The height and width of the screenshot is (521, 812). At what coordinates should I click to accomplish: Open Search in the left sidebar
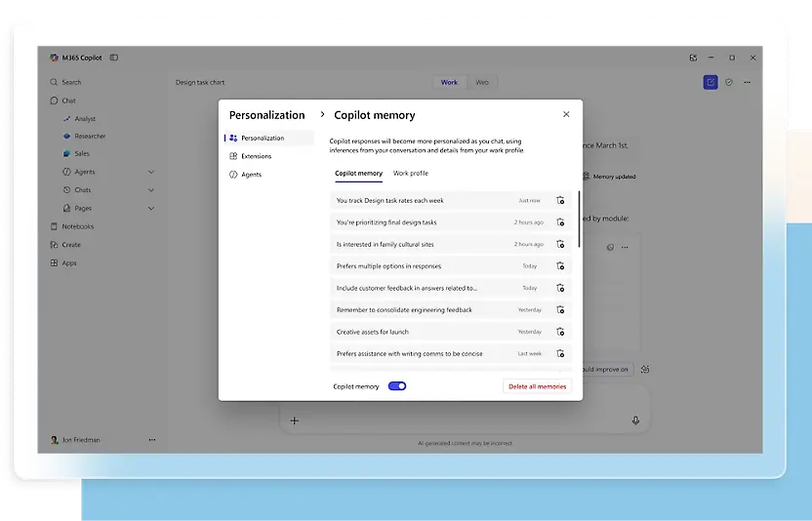coord(65,82)
